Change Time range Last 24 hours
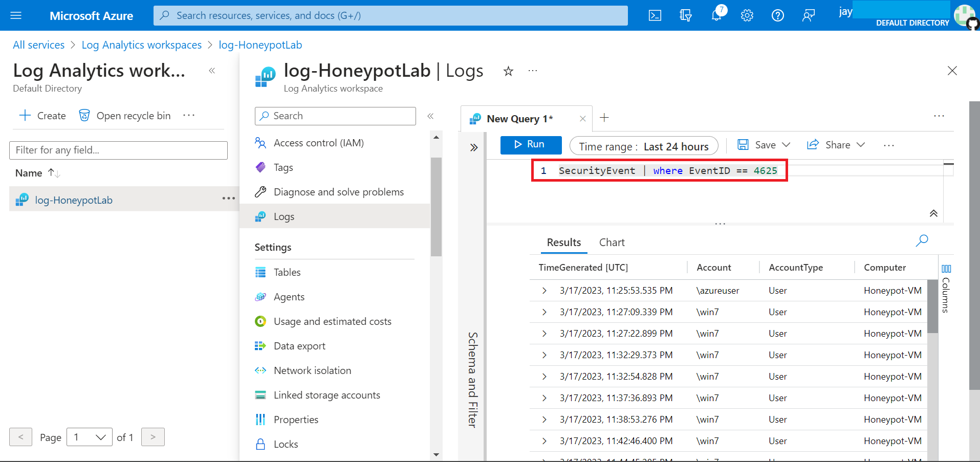Image resolution: width=980 pixels, height=462 pixels. coord(644,146)
